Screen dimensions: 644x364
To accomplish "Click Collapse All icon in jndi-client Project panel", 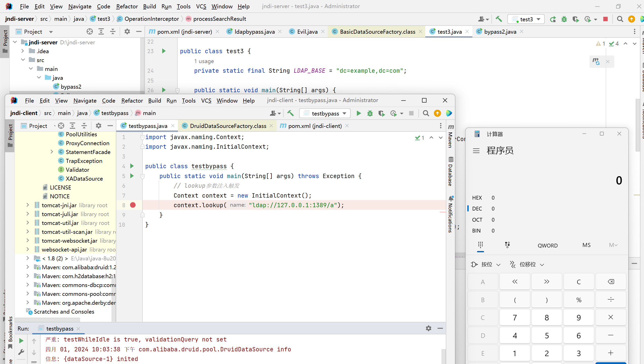I will 84,126.
